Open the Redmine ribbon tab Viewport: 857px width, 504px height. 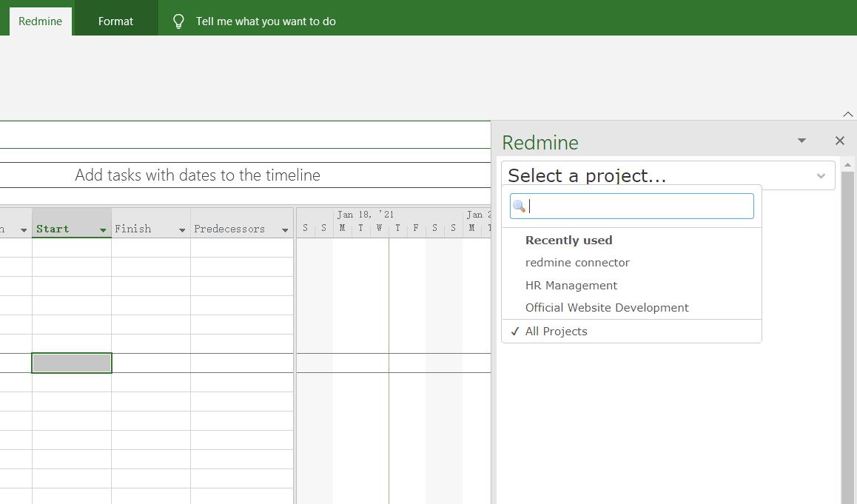point(41,21)
